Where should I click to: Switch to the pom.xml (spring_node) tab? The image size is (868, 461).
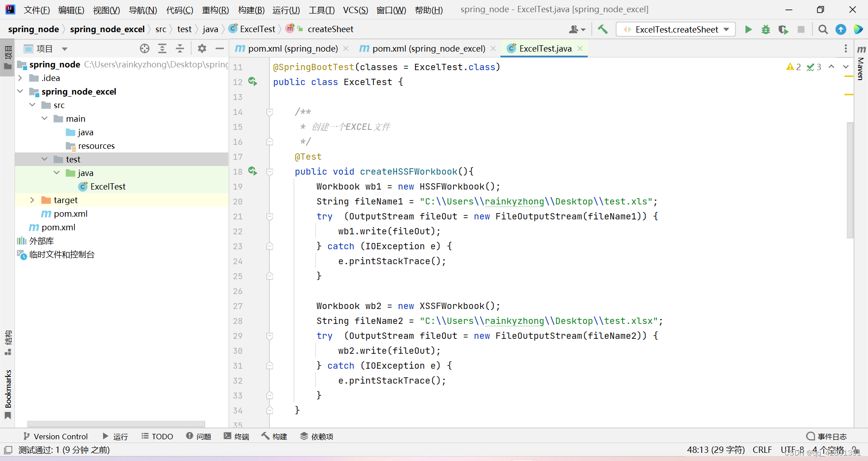pyautogui.click(x=292, y=48)
